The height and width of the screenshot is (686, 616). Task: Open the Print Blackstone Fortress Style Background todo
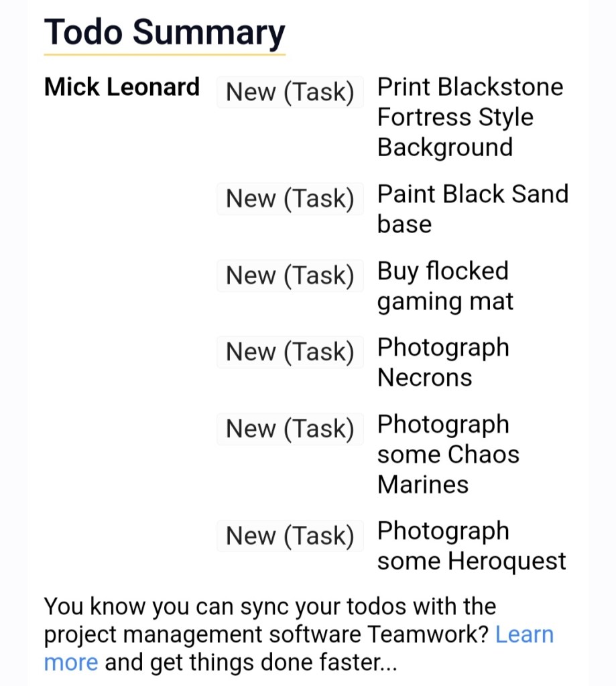(x=470, y=117)
